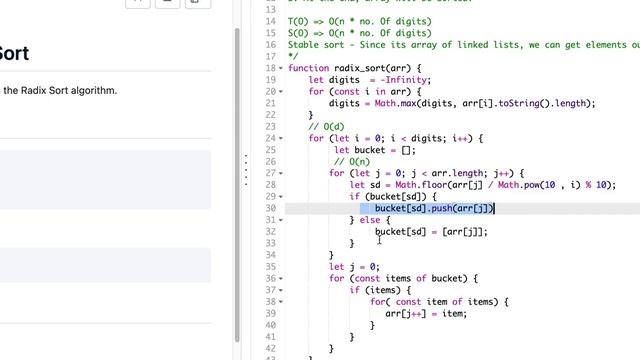Viewport: 640px width, 360px height.
Task: Click 'Math.floor' on line 28
Action: [x=421, y=185]
